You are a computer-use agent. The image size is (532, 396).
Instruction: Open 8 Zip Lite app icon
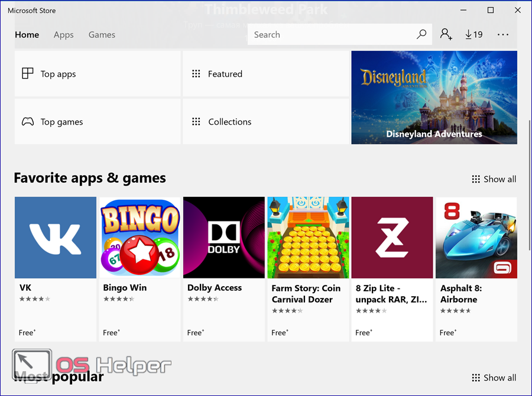(x=392, y=238)
